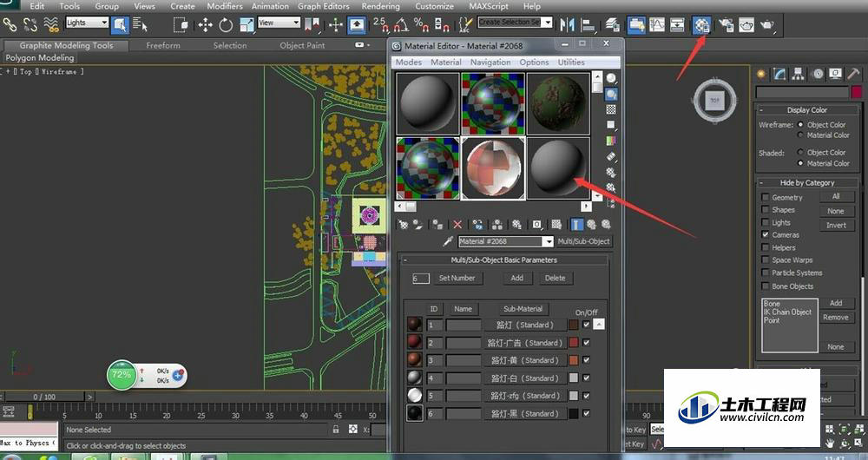Click the Render Production teapot icon
Viewport: 868px width, 460px height.
(766, 25)
